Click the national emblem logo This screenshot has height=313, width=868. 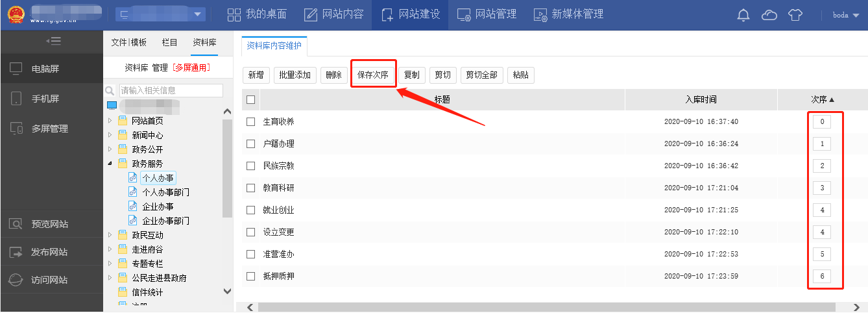(16, 15)
